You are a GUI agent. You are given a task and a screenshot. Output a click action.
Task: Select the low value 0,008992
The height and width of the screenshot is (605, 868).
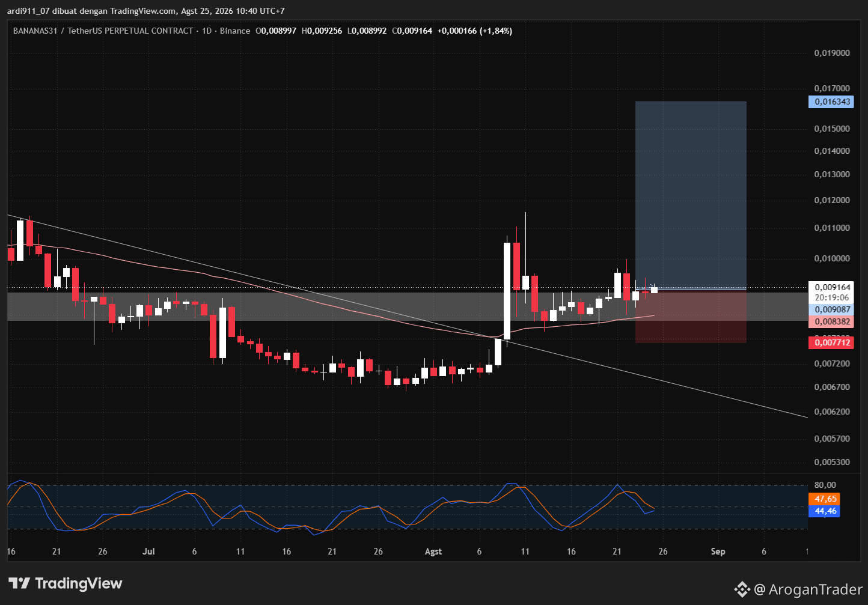367,31
